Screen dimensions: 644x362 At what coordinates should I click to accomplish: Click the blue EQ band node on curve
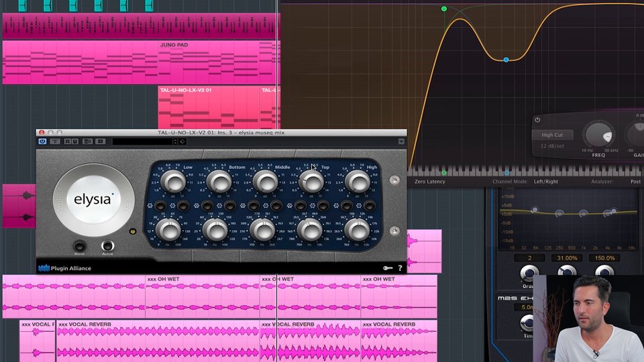pos(506,60)
